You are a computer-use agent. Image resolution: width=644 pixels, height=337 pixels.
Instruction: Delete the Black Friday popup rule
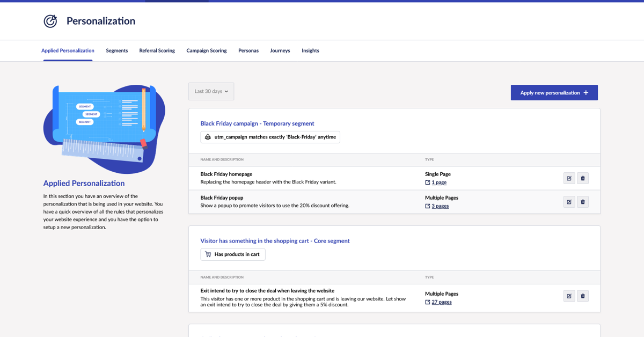582,201
